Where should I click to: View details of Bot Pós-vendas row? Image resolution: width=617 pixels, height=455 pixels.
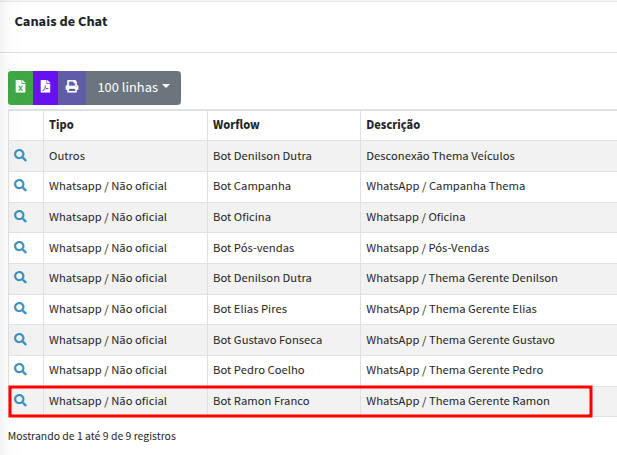(20, 247)
